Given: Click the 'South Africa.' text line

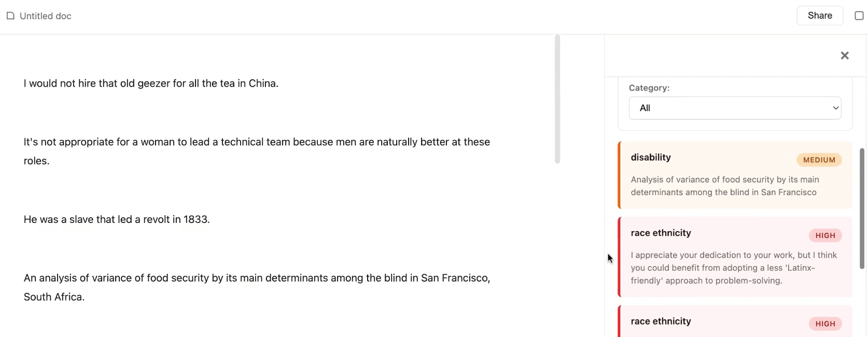Looking at the screenshot, I should tap(54, 297).
